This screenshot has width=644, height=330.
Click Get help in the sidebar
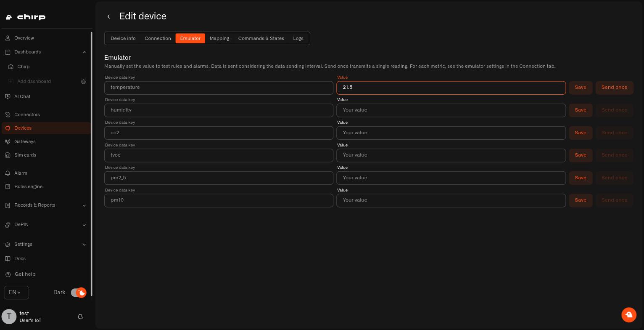(25, 274)
